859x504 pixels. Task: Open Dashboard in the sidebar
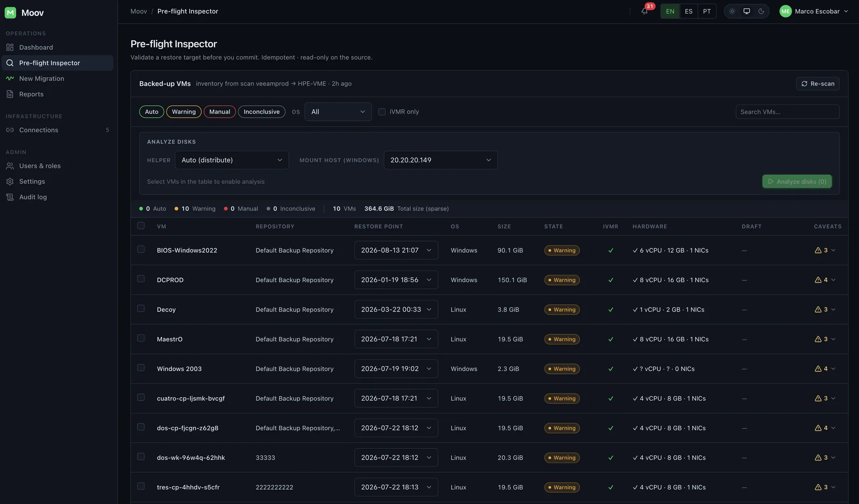click(x=57, y=47)
